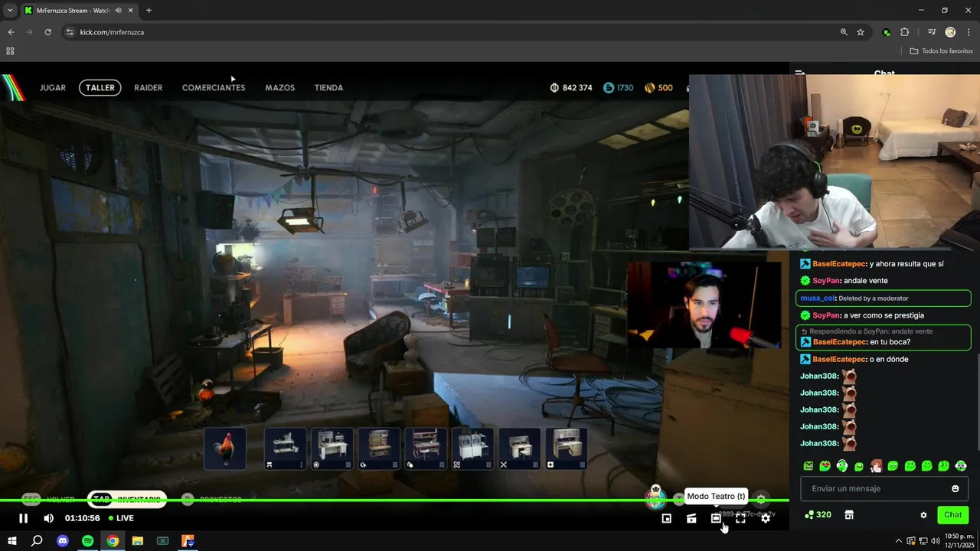This screenshot has height=551, width=980.
Task: Open Chrome three-dot menu
Action: [969, 32]
